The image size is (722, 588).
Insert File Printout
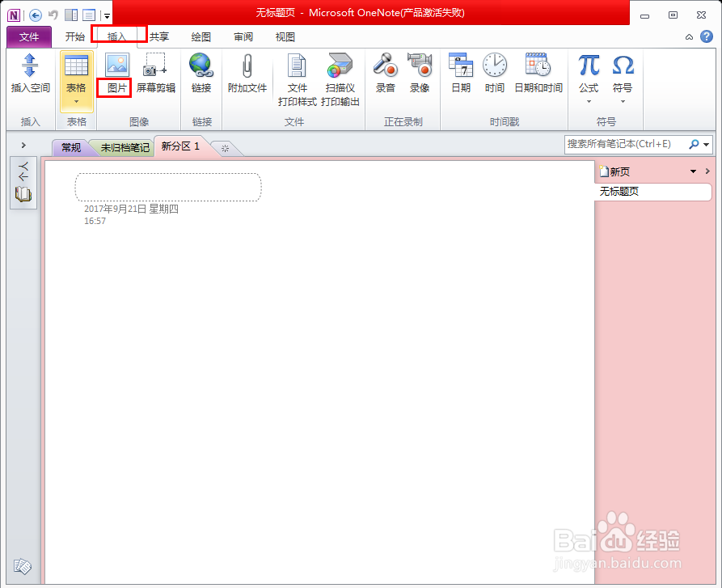coord(297,79)
